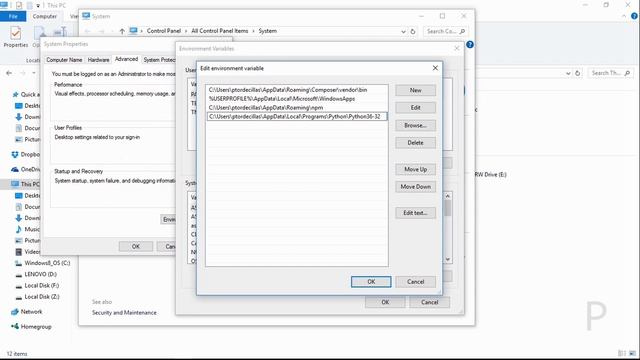Click Edit button in environment variable dialog
Image resolution: width=640 pixels, height=360 pixels.
coord(416,108)
